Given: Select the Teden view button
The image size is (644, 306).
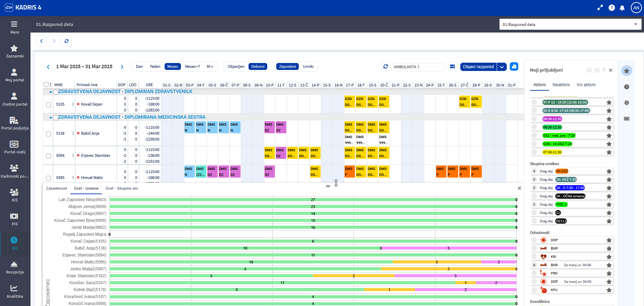Looking at the screenshot, I should click(155, 66).
